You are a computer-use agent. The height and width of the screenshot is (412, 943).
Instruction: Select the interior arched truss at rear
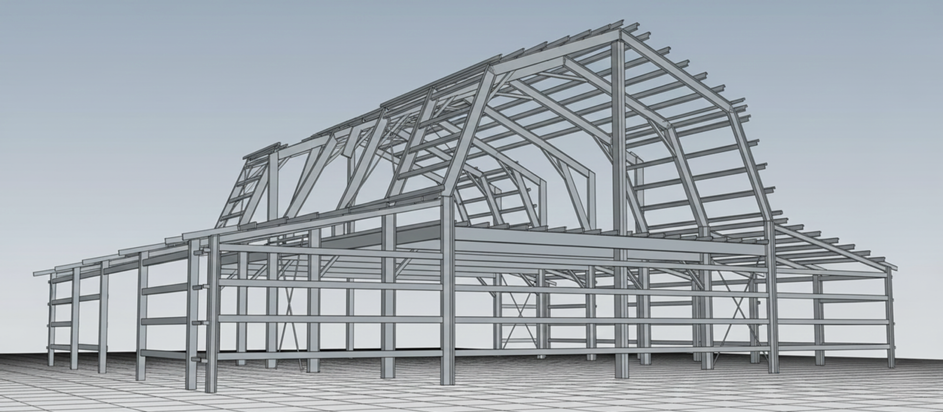coord(520,180)
